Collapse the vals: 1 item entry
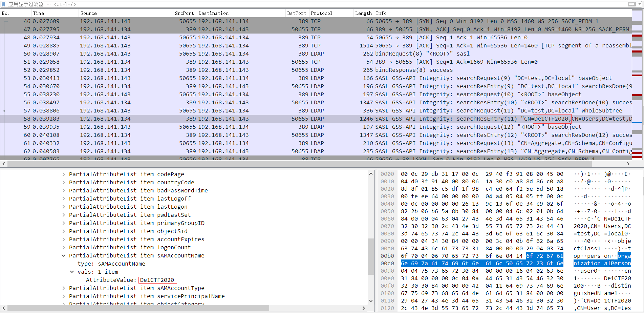644x313 pixels. [72, 272]
